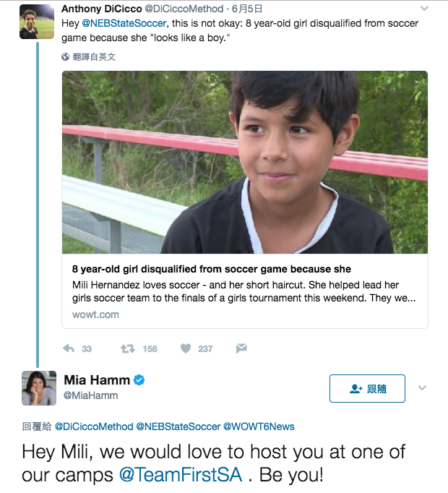Open @DiCiccoMethod in the reply-to line

point(94,426)
